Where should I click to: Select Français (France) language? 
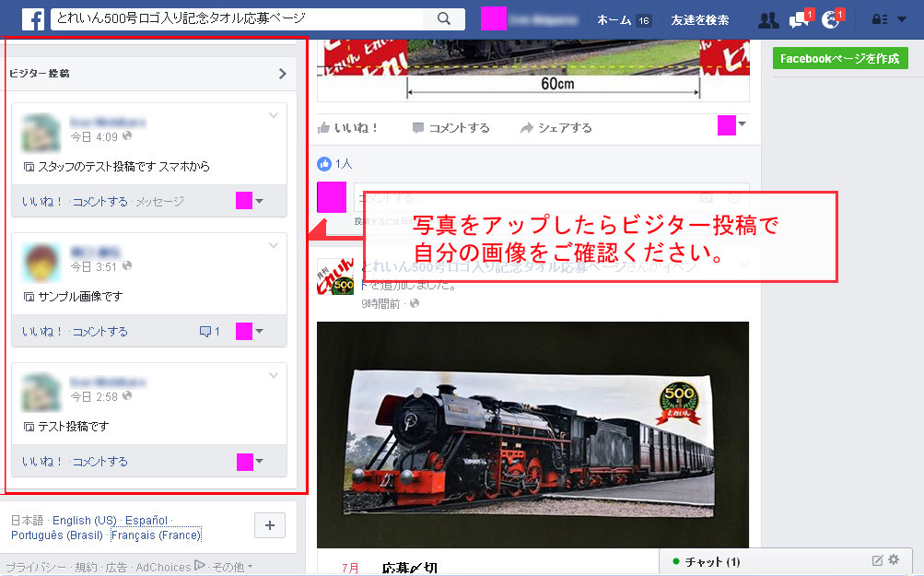click(x=156, y=535)
